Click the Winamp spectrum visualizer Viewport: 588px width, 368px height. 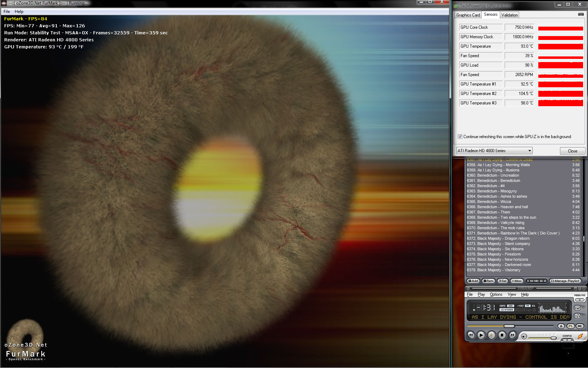pyautogui.click(x=553, y=308)
